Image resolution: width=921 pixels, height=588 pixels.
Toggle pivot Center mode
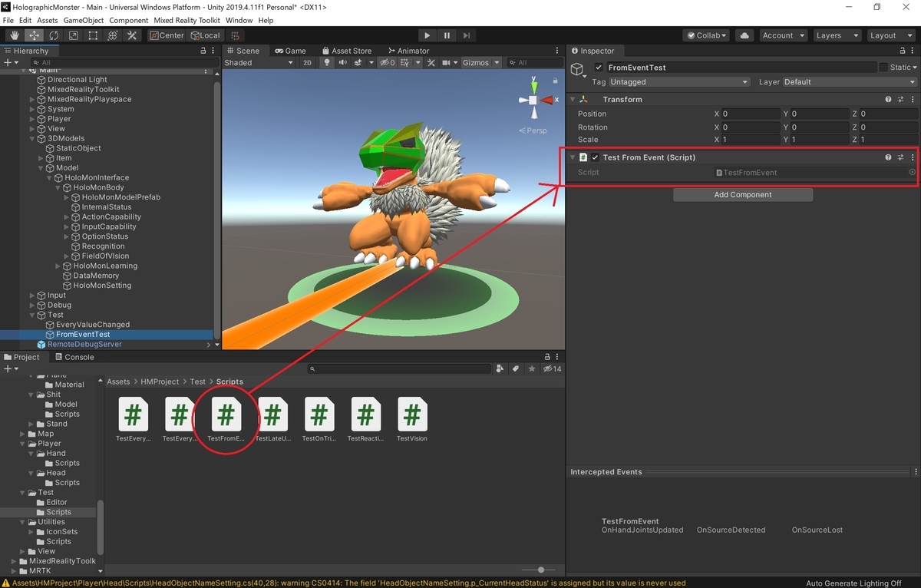(x=167, y=35)
